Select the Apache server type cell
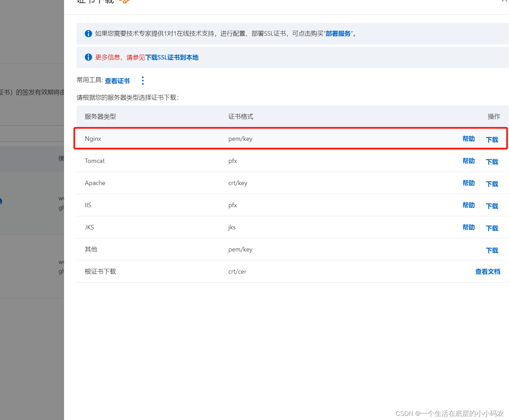 tap(95, 183)
